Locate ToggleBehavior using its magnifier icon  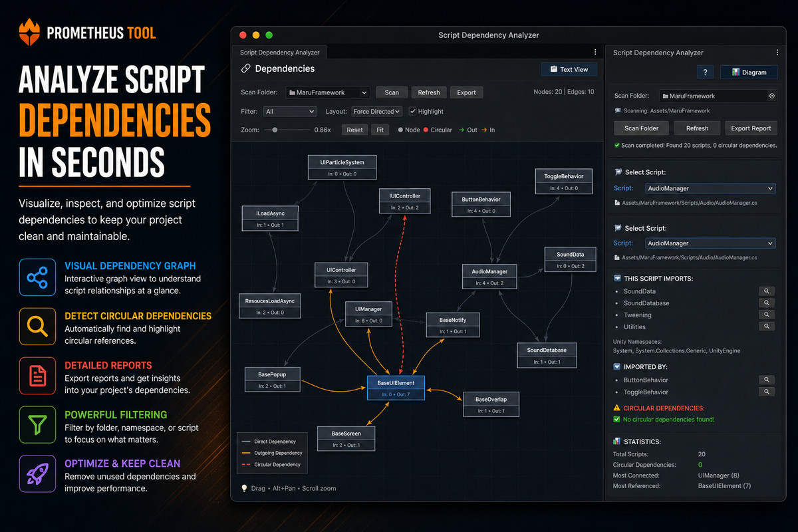click(767, 392)
